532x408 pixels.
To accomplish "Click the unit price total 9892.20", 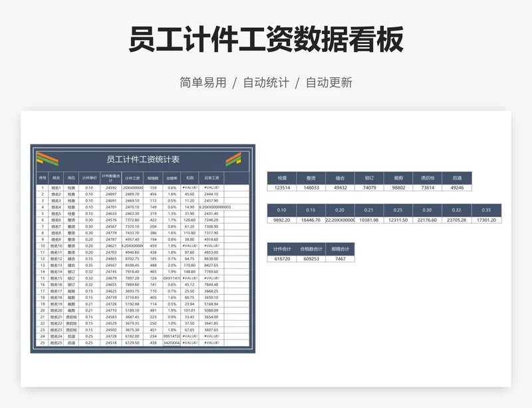I will pos(282,220).
